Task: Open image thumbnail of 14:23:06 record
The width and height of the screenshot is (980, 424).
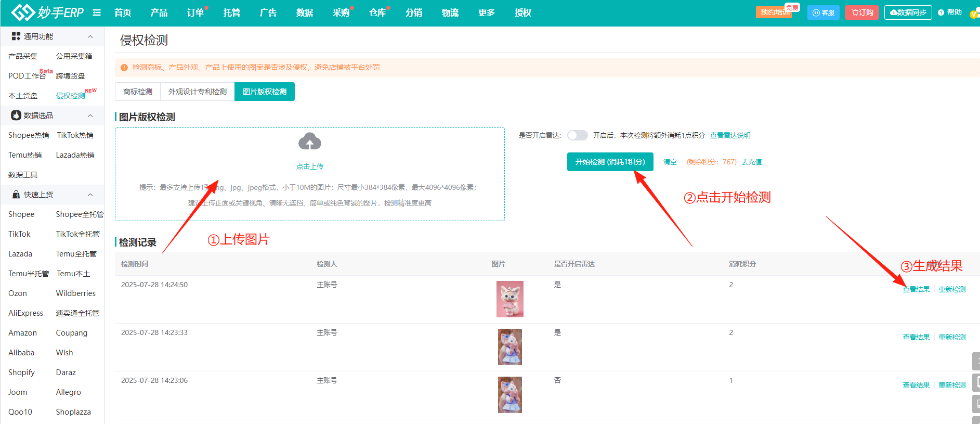Action: (510, 395)
